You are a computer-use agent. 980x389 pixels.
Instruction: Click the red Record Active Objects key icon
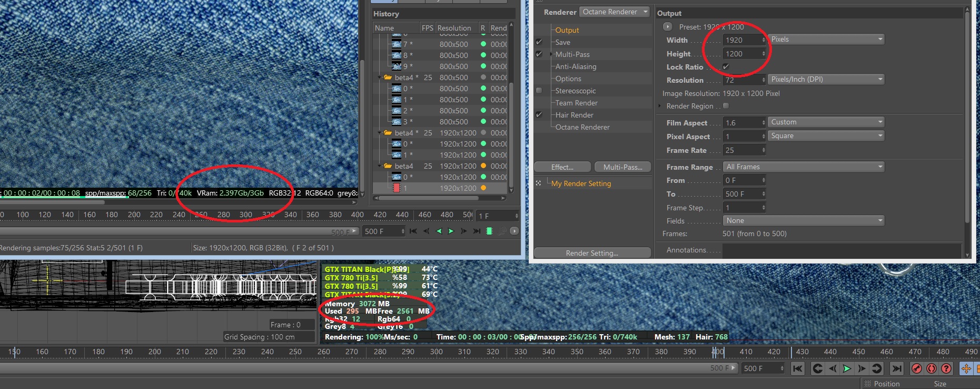917,368
